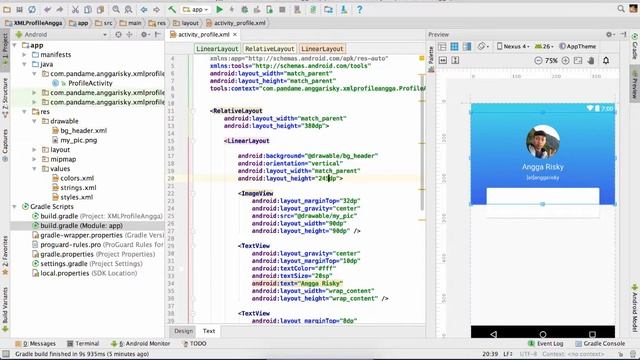Open colors.xml file
Image resolution: width=640 pixels, height=360 pixels.
point(77,178)
